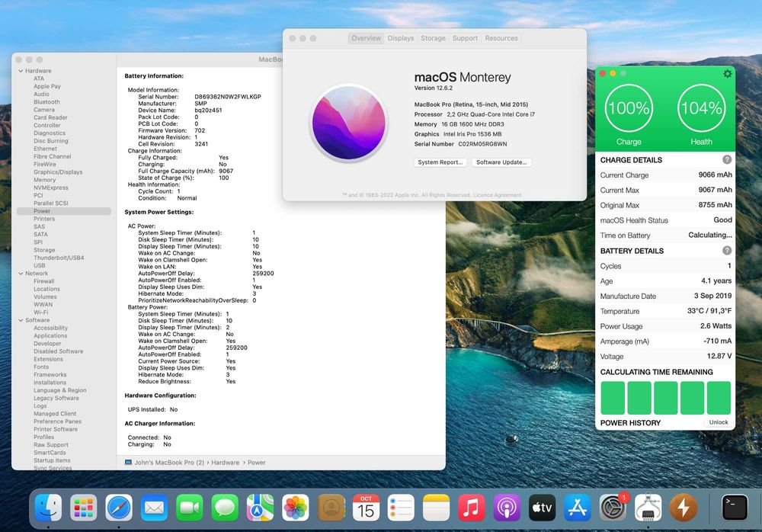Select Bluetooth in the sidebar
This screenshot has width=762, height=532.
pos(46,102)
